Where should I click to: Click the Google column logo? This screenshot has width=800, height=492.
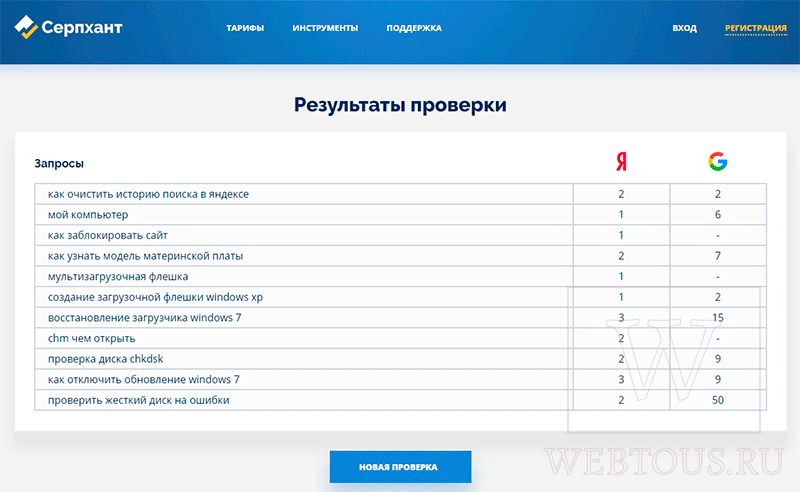coord(717,161)
